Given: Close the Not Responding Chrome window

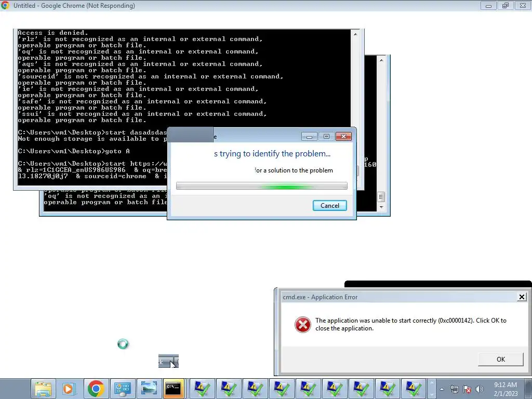Looking at the screenshot, I should tap(523, 6).
